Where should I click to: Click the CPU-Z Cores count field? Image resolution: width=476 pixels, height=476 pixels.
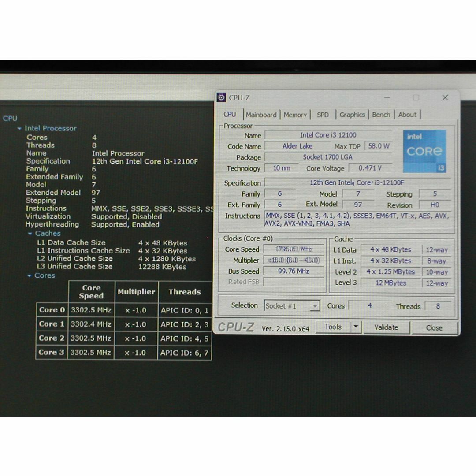[x=370, y=305]
